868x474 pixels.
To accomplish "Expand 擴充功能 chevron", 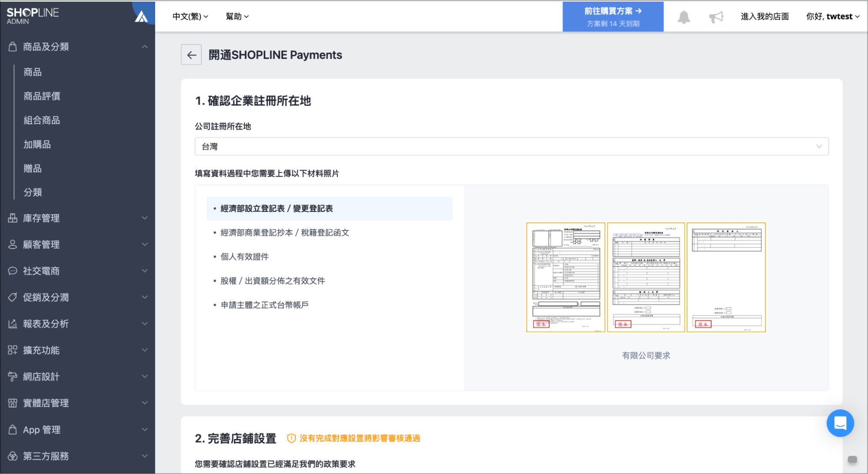I will (145, 350).
